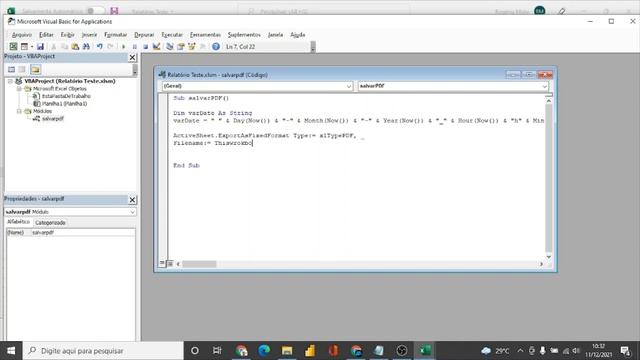Open the Suplementos menu
The height and width of the screenshot is (360, 640).
coord(244,35)
